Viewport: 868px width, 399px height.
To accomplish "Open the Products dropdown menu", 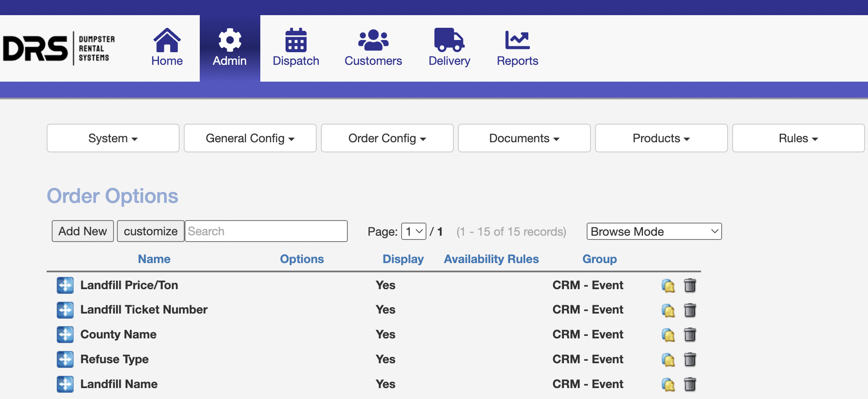I will [x=661, y=138].
